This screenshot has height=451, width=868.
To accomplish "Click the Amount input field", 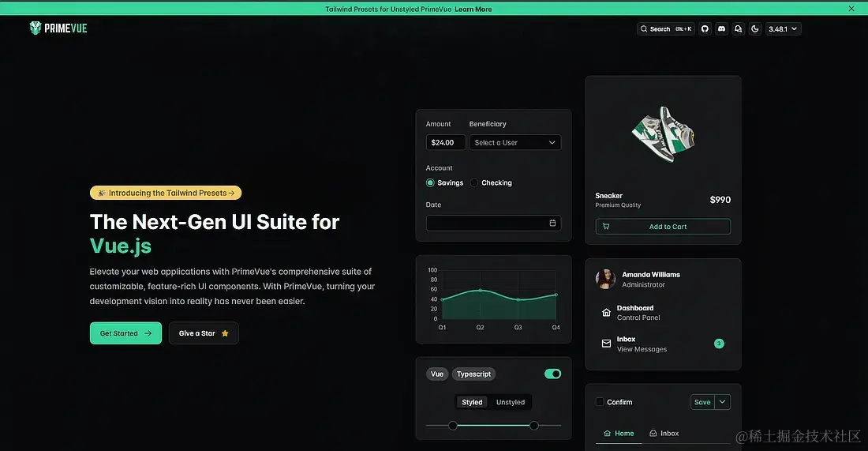I will pyautogui.click(x=446, y=142).
